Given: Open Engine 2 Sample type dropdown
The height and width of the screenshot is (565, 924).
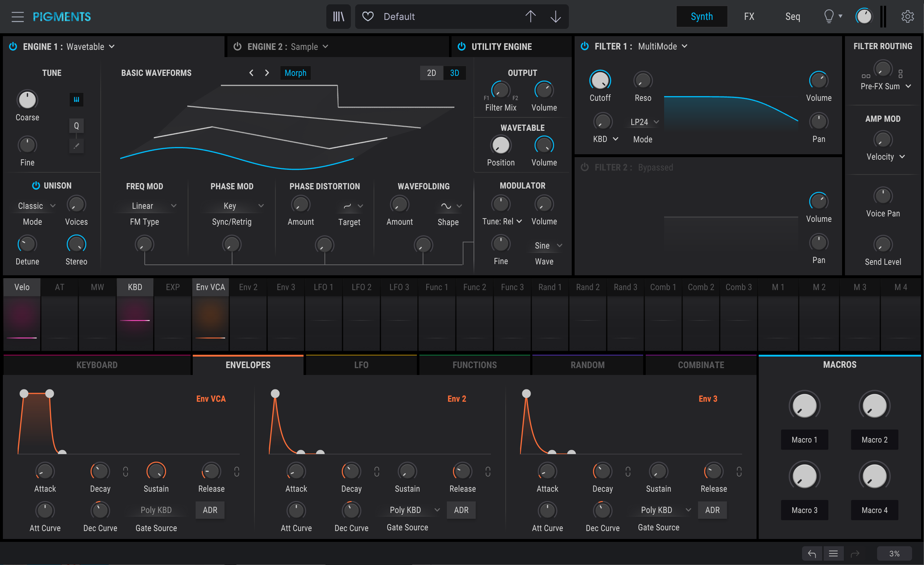Looking at the screenshot, I should pos(309,47).
